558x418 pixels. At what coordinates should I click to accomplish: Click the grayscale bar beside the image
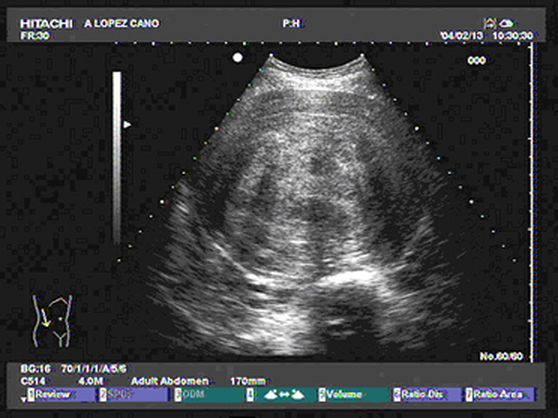tap(117, 158)
